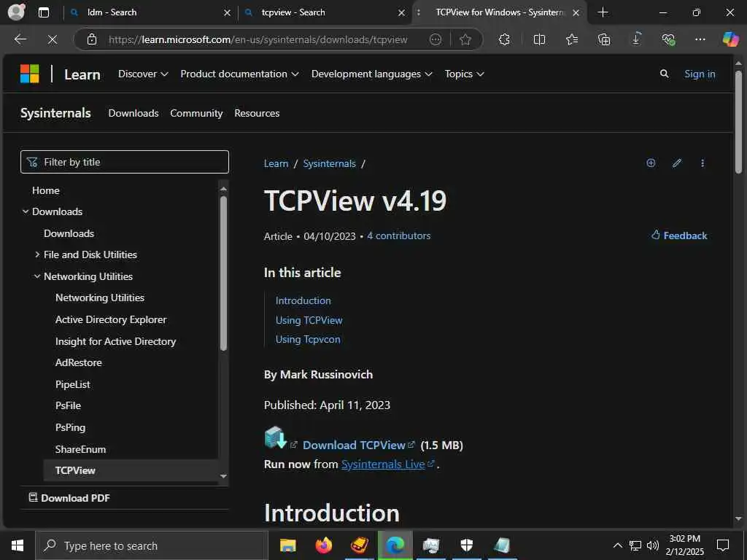The width and height of the screenshot is (747, 560).
Task: Open the Extensions puzzle icon
Action: point(505,39)
